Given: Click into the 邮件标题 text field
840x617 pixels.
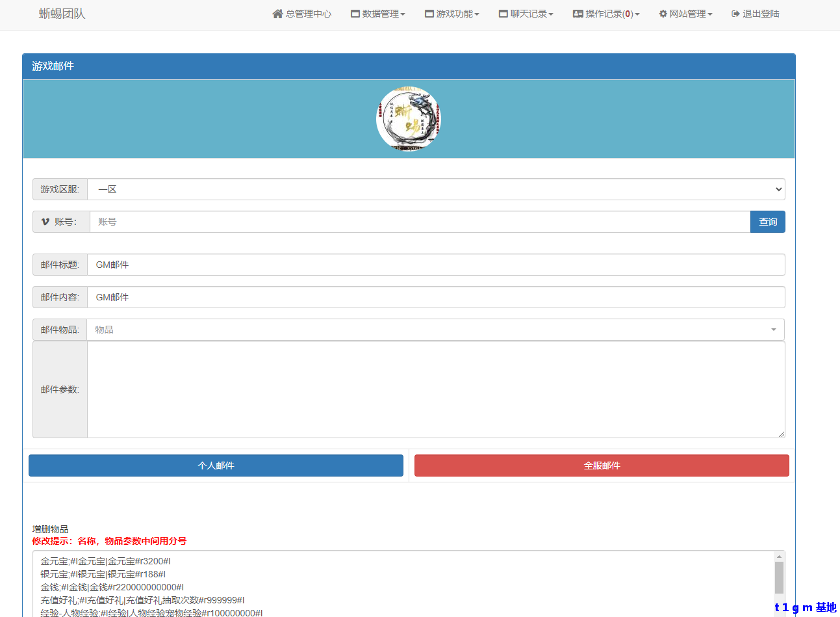Looking at the screenshot, I should (435, 265).
